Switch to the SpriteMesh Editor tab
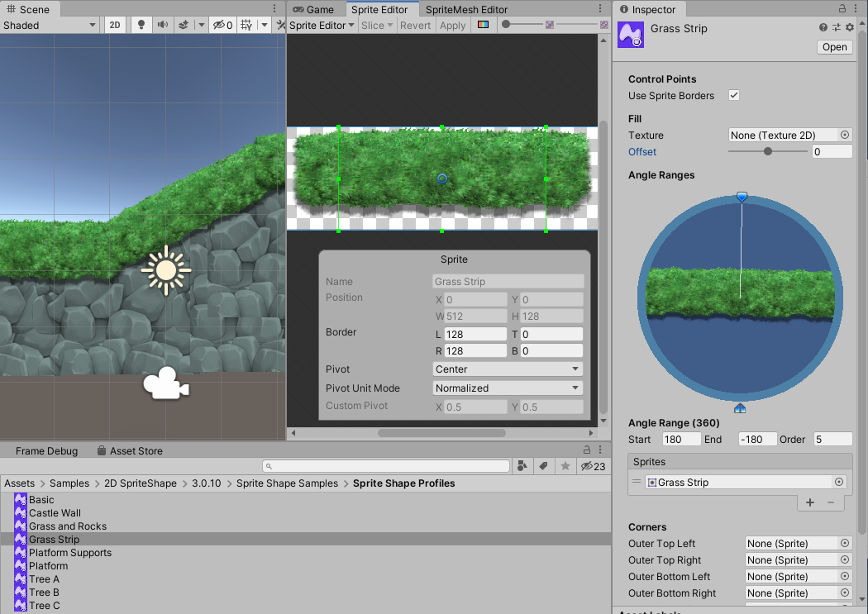Image resolution: width=868 pixels, height=614 pixels. pyautogui.click(x=466, y=10)
